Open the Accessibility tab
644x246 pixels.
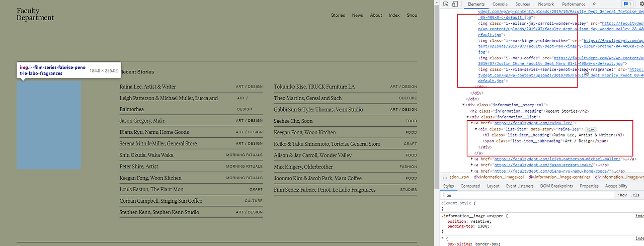click(616, 186)
